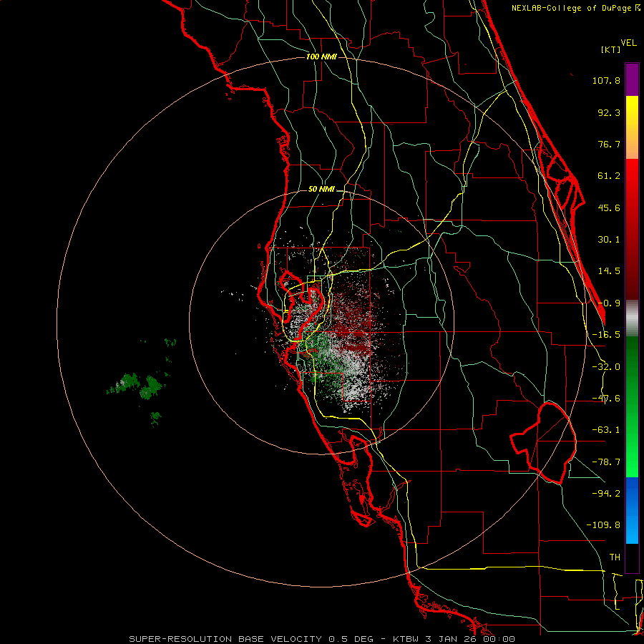
Task: Click the [KT] units label
Action: (x=611, y=49)
